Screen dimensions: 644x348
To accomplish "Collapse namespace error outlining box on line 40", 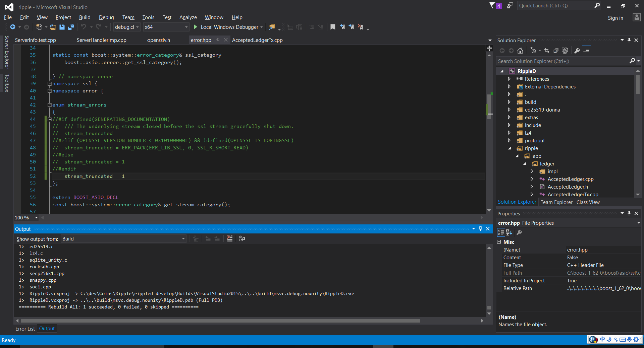I will [x=49, y=91].
